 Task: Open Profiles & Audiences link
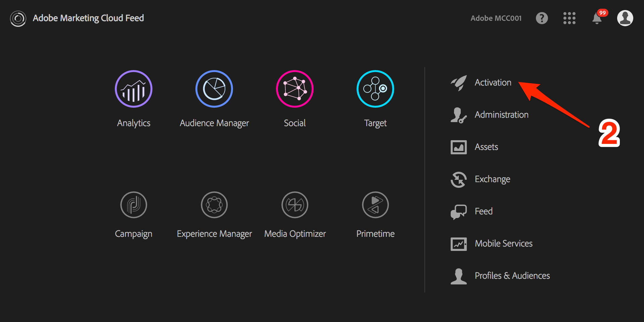512,276
